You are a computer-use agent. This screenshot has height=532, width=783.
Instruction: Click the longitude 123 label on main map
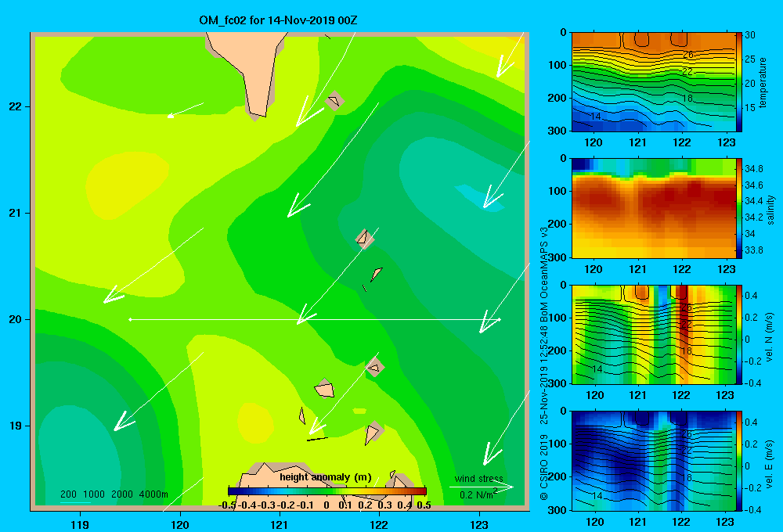[479, 524]
